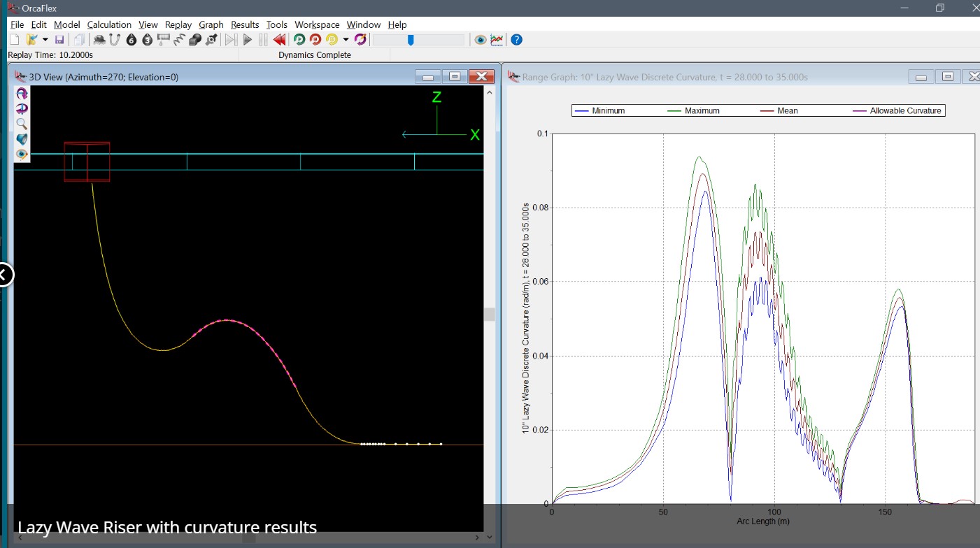Expand the open file dropdown arrow
980x548 pixels.
coord(45,40)
